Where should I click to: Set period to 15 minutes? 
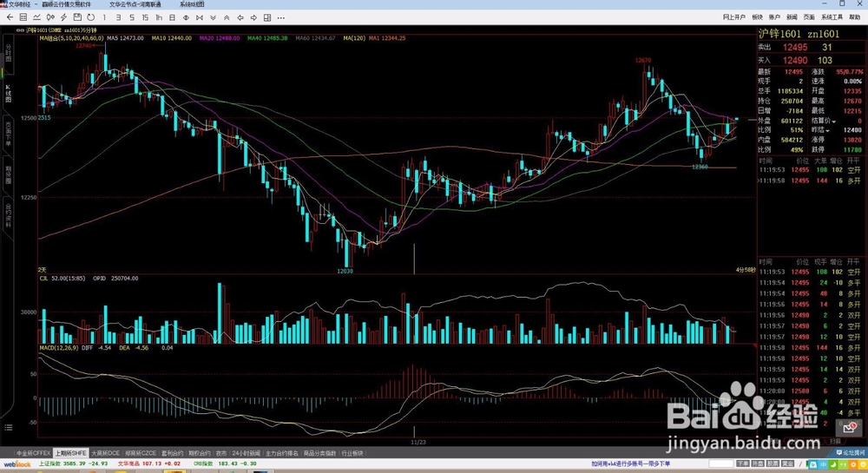point(145,17)
